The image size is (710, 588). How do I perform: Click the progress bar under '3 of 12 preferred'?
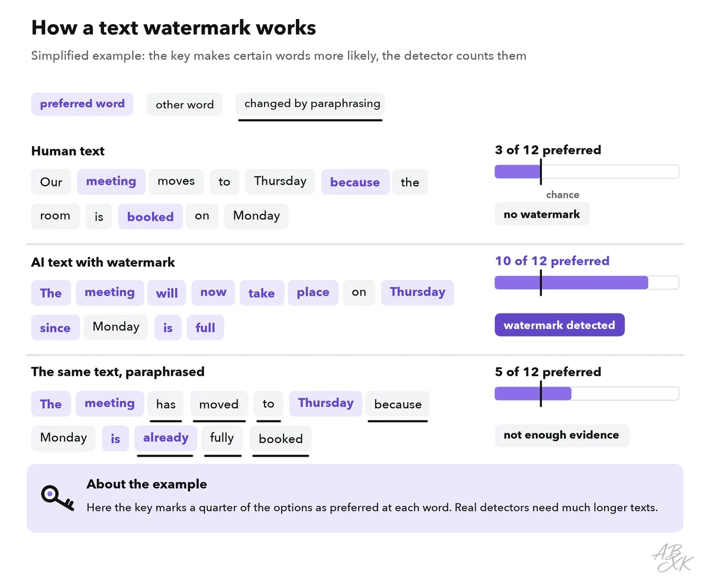[586, 172]
